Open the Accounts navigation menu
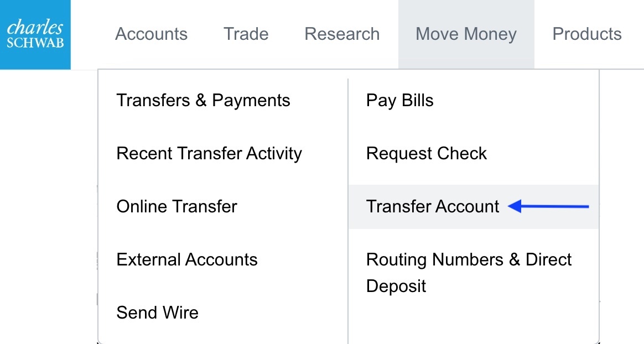This screenshot has width=644, height=344. [x=151, y=34]
